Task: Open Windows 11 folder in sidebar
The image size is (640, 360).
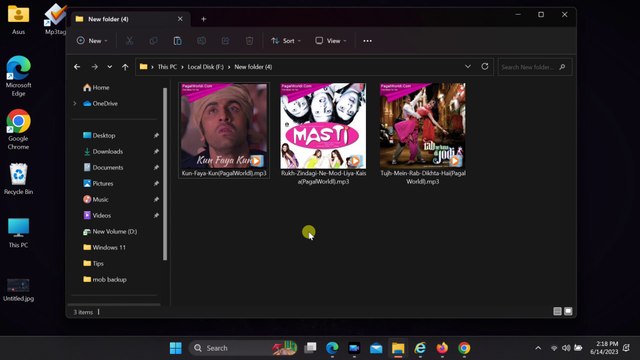Action: click(104, 247)
